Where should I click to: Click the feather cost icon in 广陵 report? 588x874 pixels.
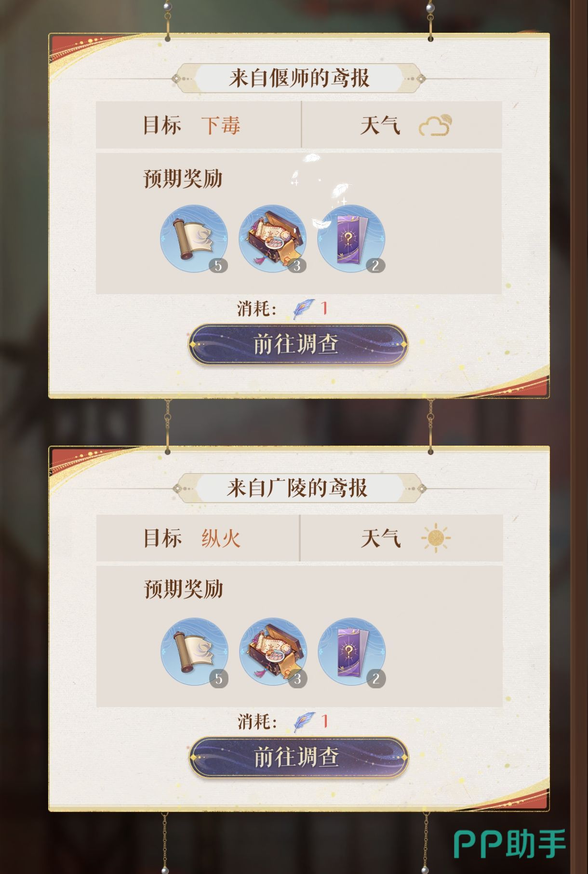coord(305,722)
